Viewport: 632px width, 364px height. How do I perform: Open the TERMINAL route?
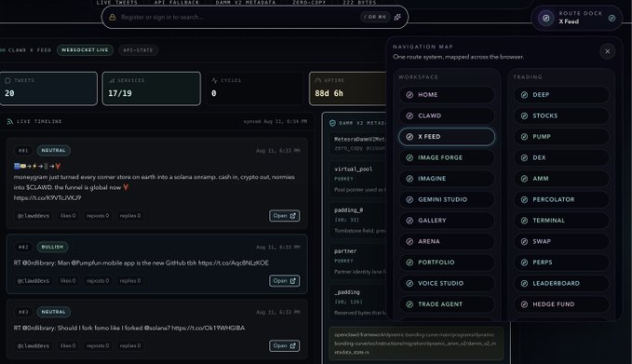click(561, 221)
